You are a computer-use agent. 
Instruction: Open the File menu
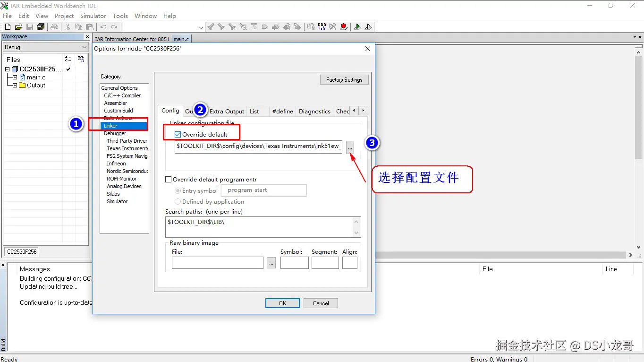8,16
